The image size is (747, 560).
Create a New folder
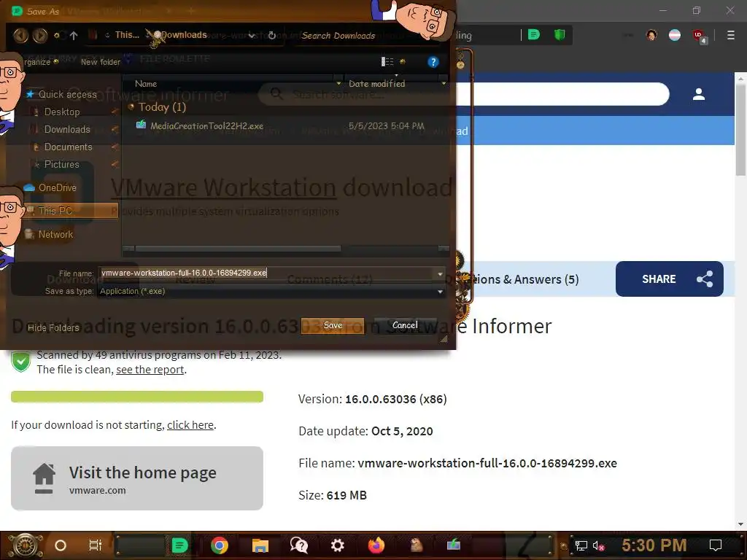click(101, 62)
